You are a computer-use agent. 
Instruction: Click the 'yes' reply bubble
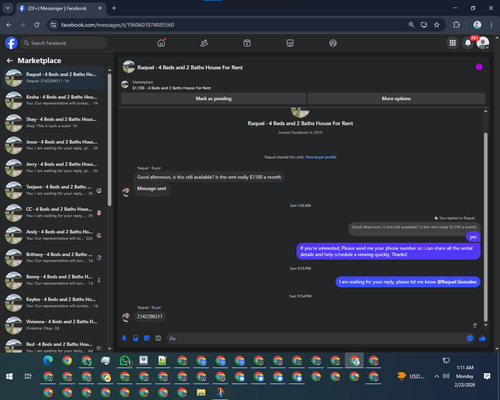coord(473,237)
